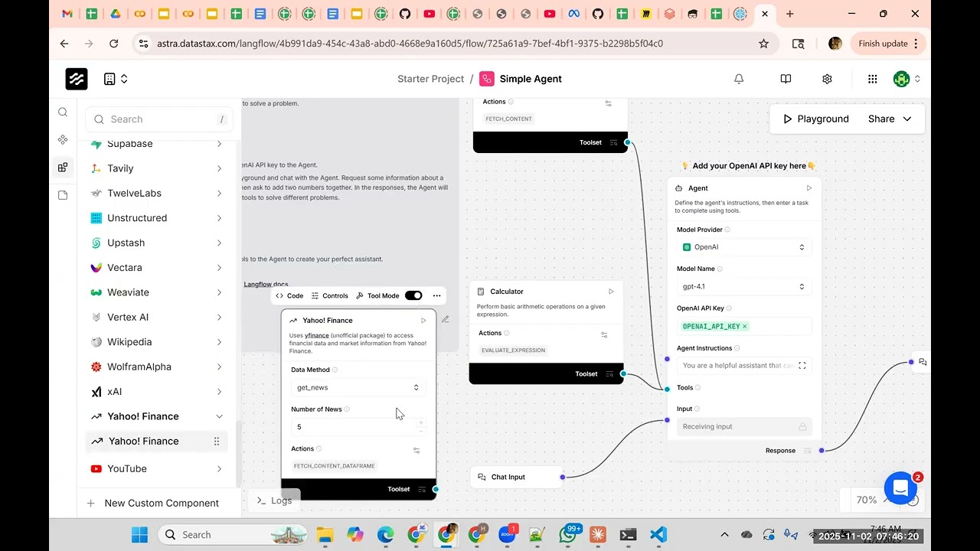The image size is (980, 551).
Task: Click New Custom Component
Action: point(153,503)
